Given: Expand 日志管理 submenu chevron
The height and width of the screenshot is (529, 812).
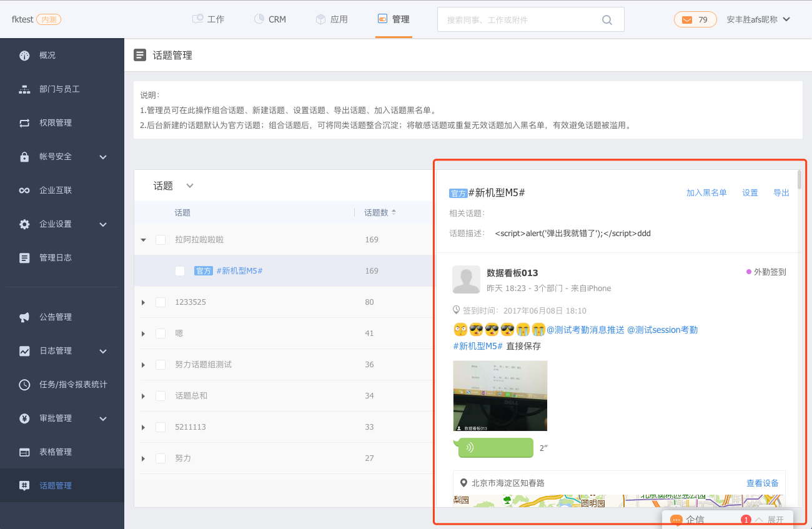Looking at the screenshot, I should coord(103,351).
